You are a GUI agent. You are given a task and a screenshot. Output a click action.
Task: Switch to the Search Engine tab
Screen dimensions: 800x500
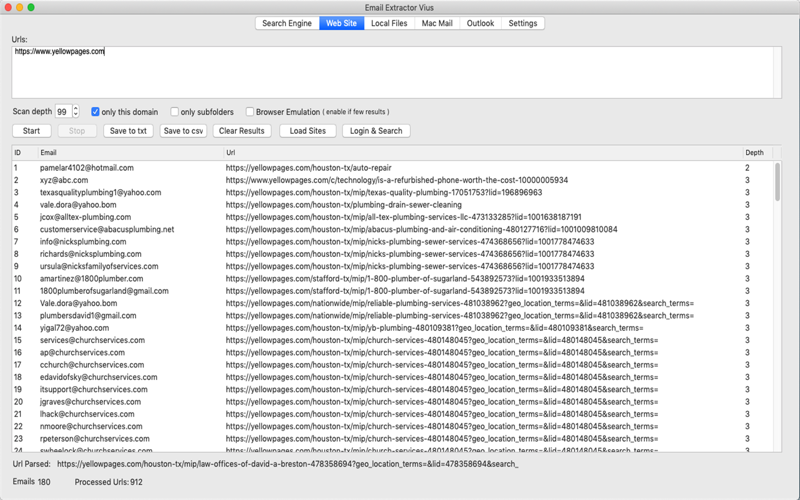pos(287,23)
